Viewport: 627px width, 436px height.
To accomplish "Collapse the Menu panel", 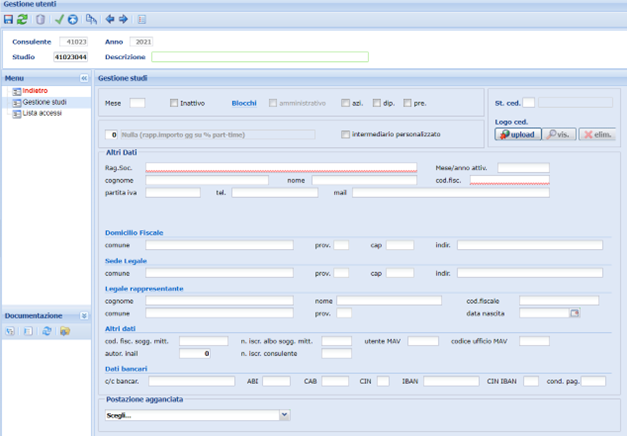I will coord(84,78).
